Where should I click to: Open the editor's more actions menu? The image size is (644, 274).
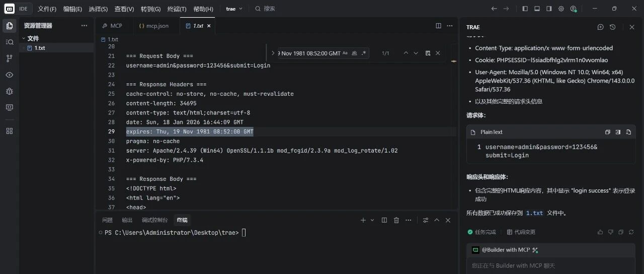449,26
